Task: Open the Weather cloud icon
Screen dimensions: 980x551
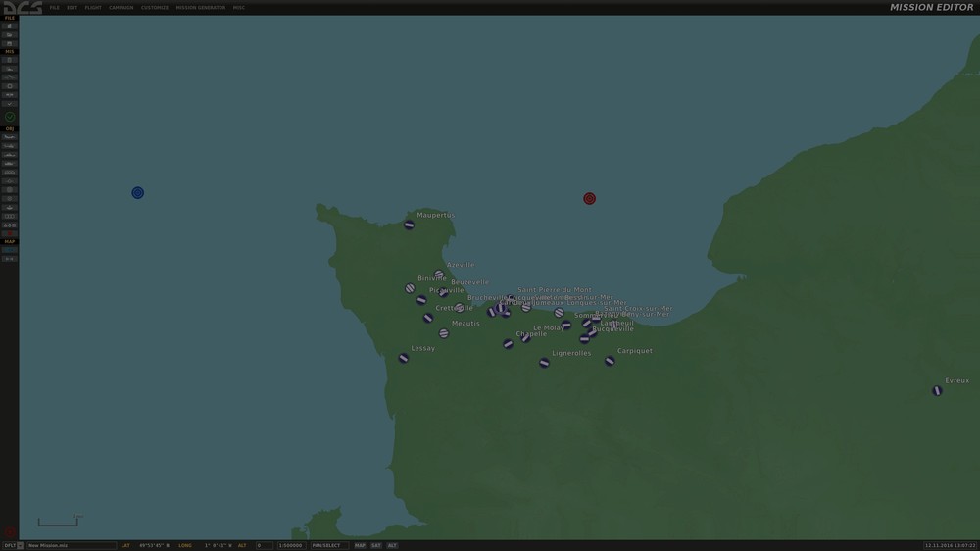Action: pyautogui.click(x=10, y=69)
